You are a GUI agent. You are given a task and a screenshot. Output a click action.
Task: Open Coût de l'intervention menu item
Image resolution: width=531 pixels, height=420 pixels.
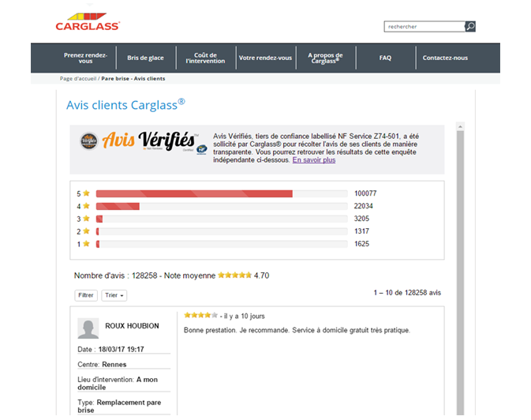(205, 58)
